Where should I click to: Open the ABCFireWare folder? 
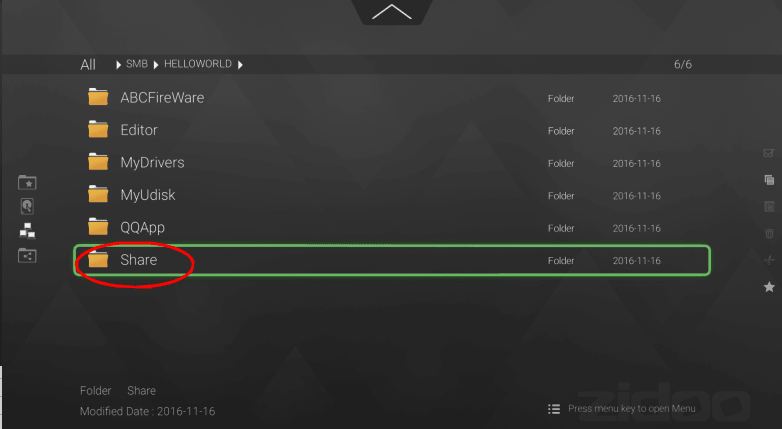coord(392,98)
